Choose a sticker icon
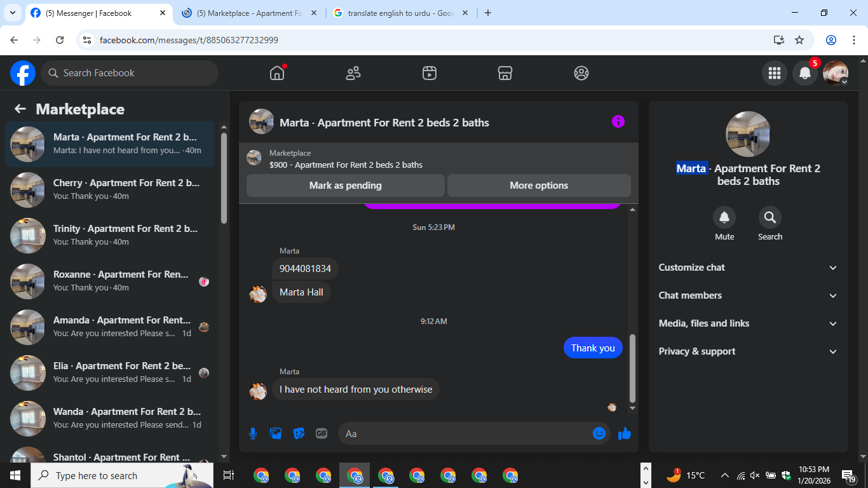The height and width of the screenshot is (488, 868). (299, 433)
